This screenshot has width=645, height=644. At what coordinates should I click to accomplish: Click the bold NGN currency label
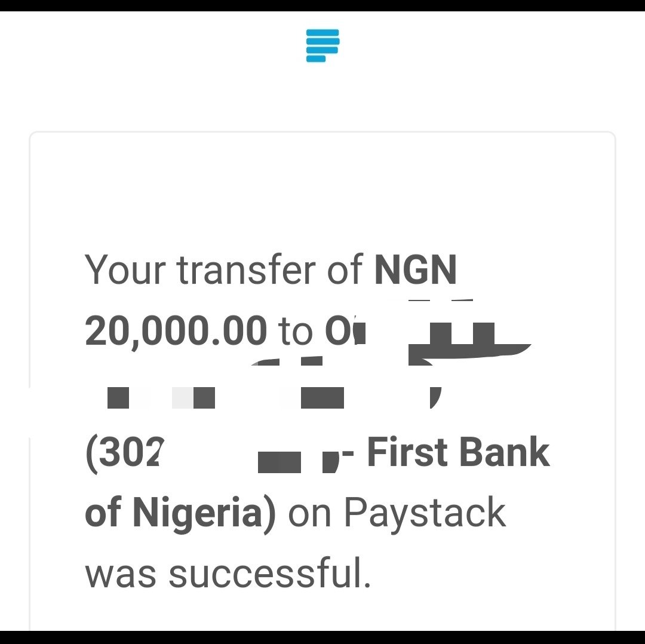416,270
